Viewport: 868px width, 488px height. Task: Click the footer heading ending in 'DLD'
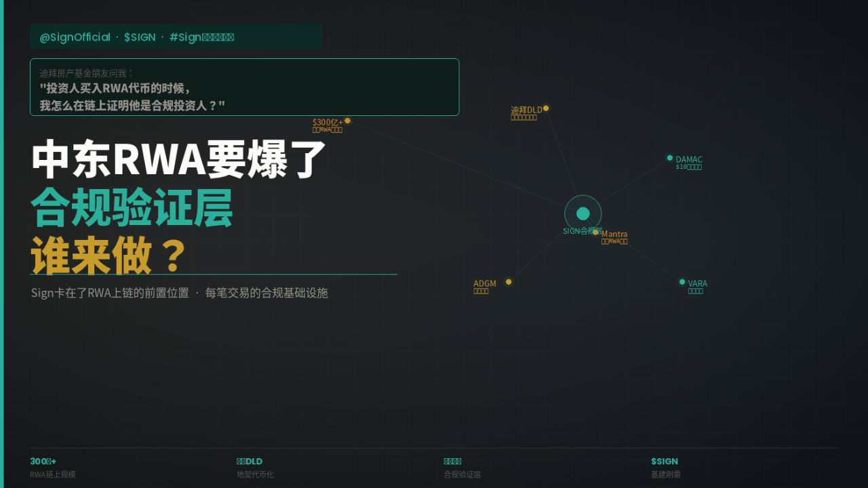[250, 461]
